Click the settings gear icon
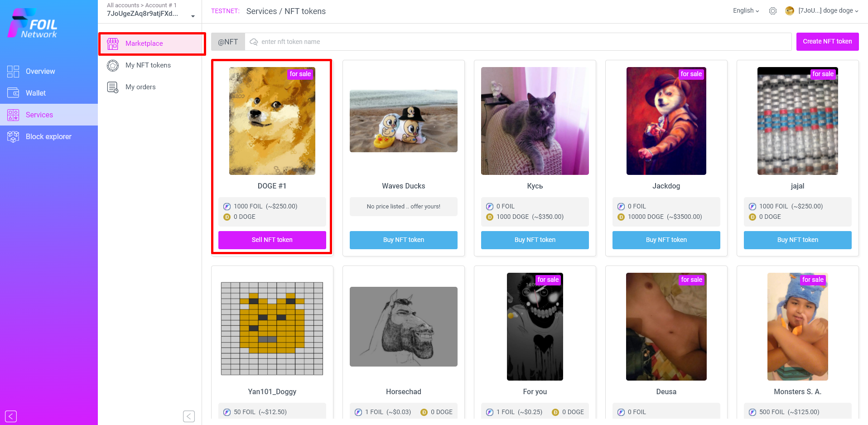This screenshot has width=868, height=425. (773, 11)
